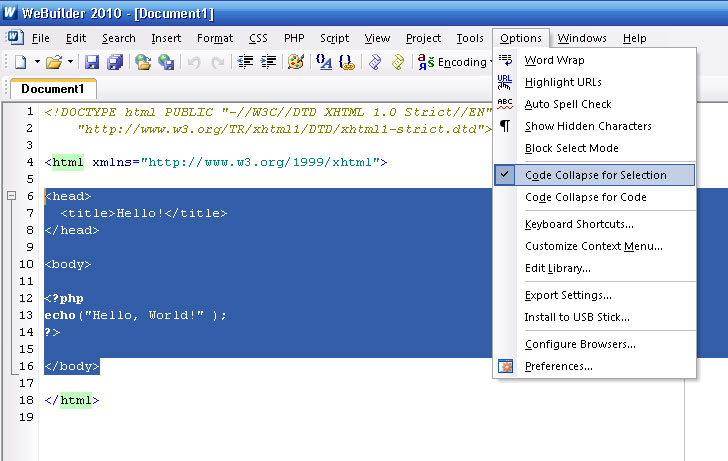728x461 pixels.
Task: Open Configure Browsers
Action: (x=594, y=344)
